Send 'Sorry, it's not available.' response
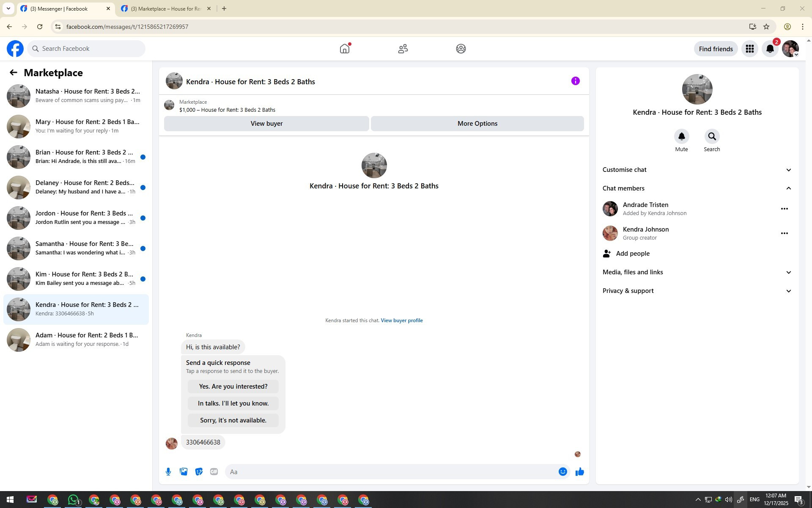The width and height of the screenshot is (812, 508). pos(233,420)
